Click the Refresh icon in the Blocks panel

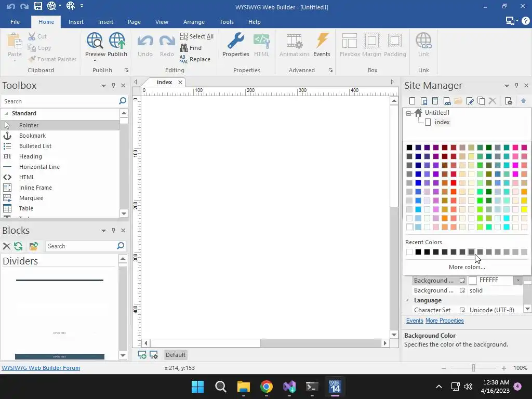[18, 246]
